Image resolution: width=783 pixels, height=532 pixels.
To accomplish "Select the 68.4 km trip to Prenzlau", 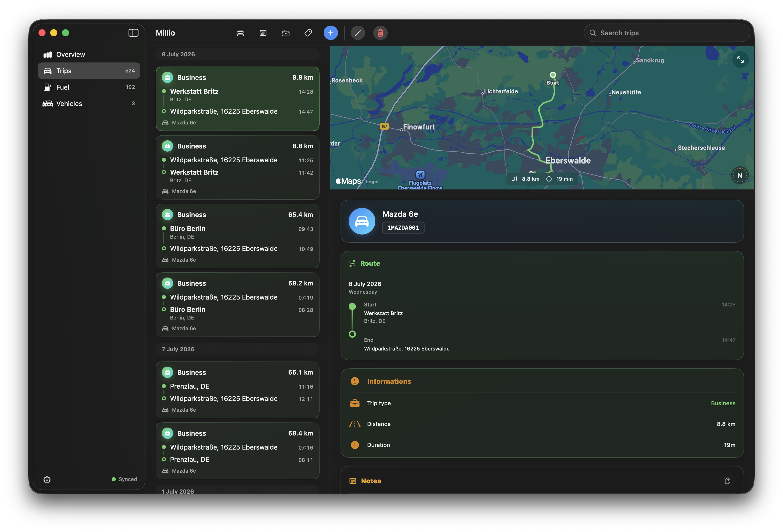I will pos(237,451).
